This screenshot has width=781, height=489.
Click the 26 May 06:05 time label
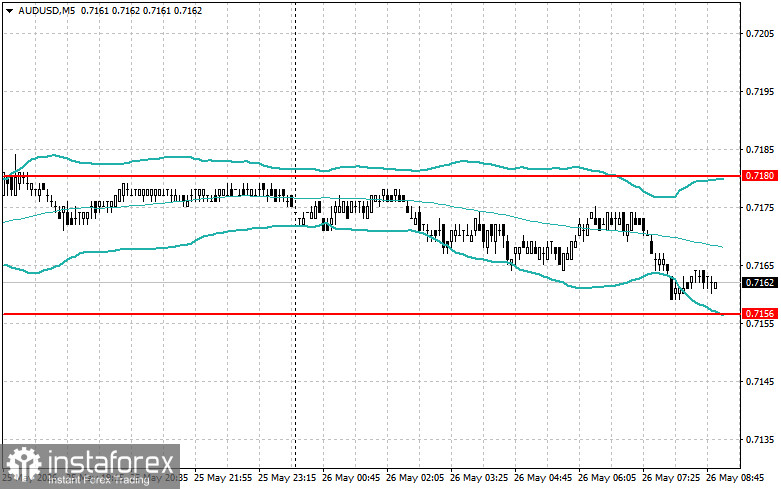(607, 478)
